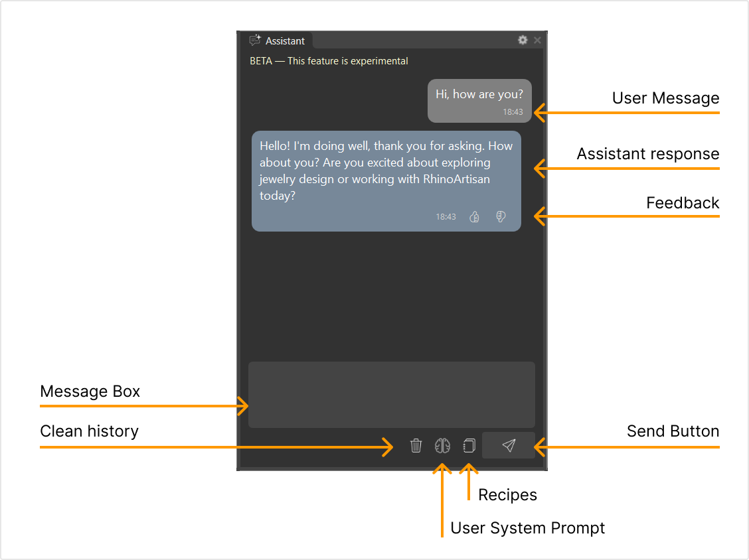Click the 18:43 timestamp under user message
Image resolution: width=749 pixels, height=560 pixels.
click(x=512, y=112)
